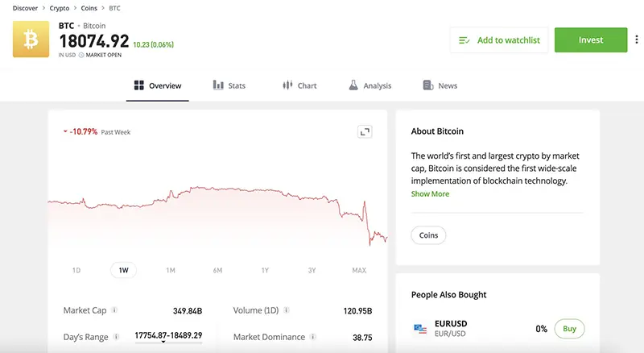Click the Day's Range info icon
Image resolution: width=644 pixels, height=353 pixels.
tap(116, 337)
